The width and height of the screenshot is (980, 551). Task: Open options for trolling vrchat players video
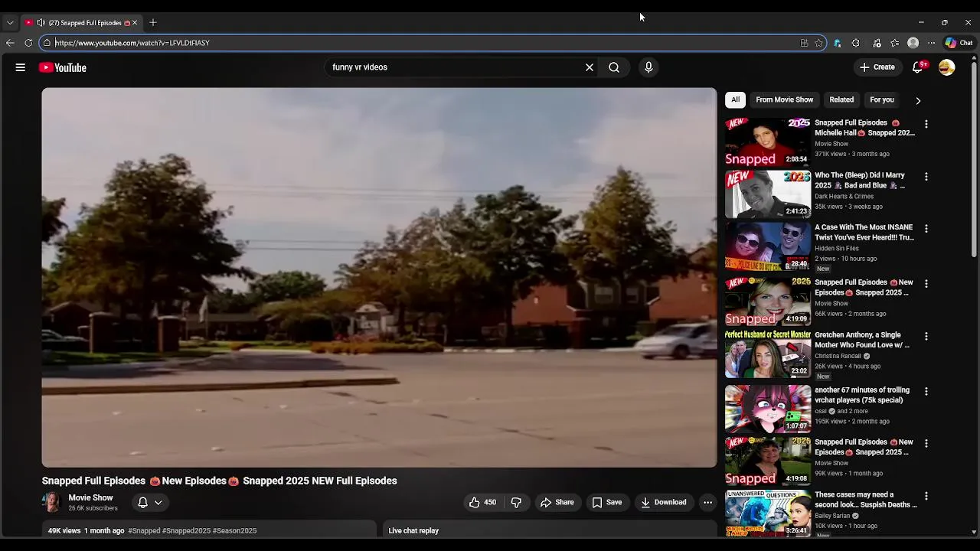(x=926, y=392)
